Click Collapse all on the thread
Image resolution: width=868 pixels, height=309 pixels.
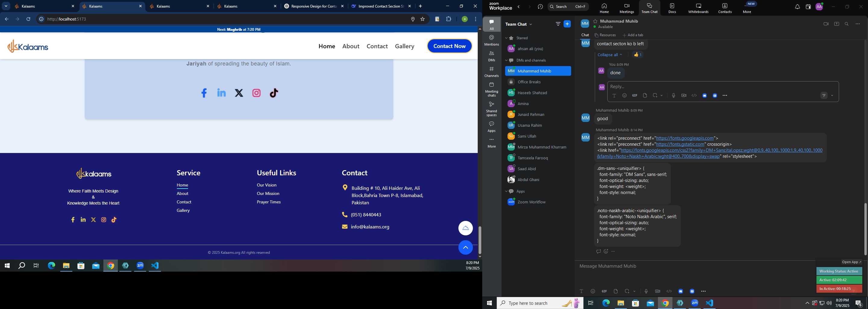point(609,55)
